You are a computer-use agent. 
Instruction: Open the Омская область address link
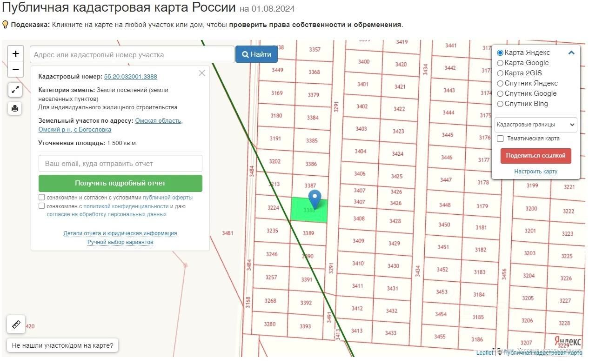[110, 125]
